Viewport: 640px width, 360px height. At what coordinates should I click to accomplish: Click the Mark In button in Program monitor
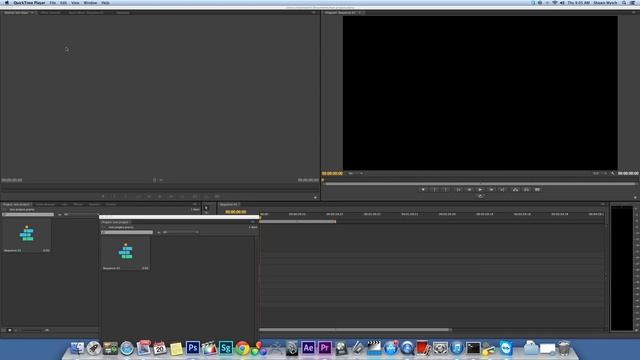[434, 189]
